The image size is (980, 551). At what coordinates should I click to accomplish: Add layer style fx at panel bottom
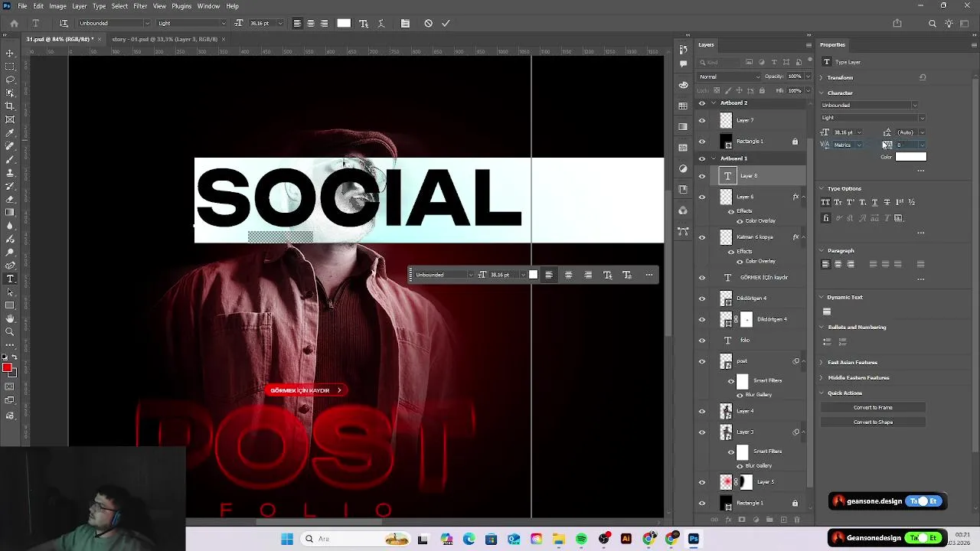pyautogui.click(x=728, y=520)
